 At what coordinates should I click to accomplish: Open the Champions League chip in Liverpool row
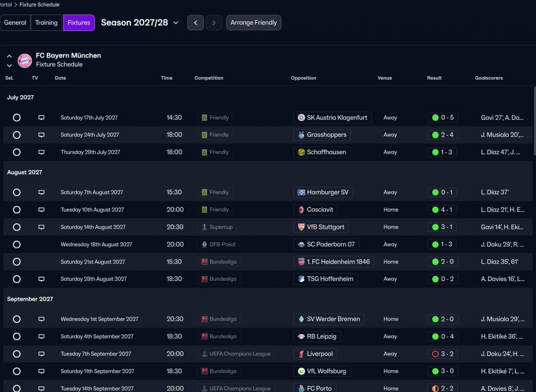click(x=236, y=354)
